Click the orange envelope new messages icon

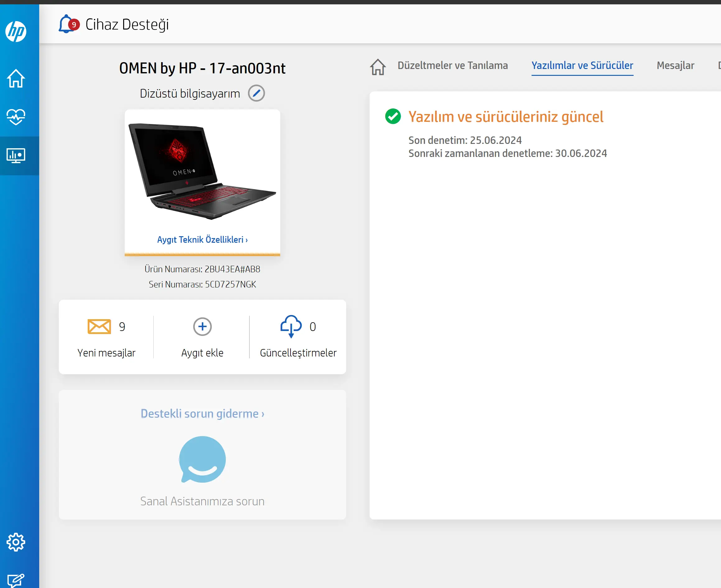point(99,327)
